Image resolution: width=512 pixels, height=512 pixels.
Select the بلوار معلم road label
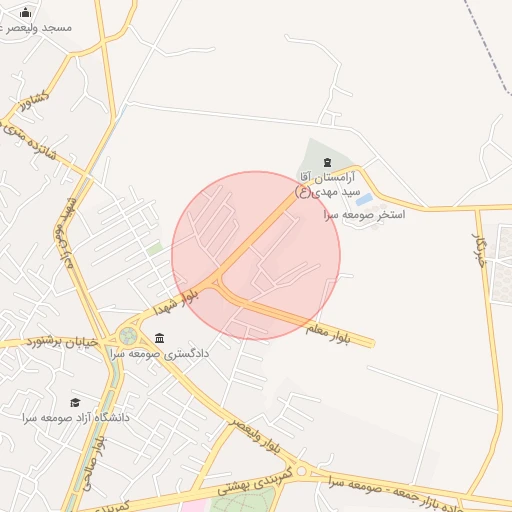(x=328, y=334)
